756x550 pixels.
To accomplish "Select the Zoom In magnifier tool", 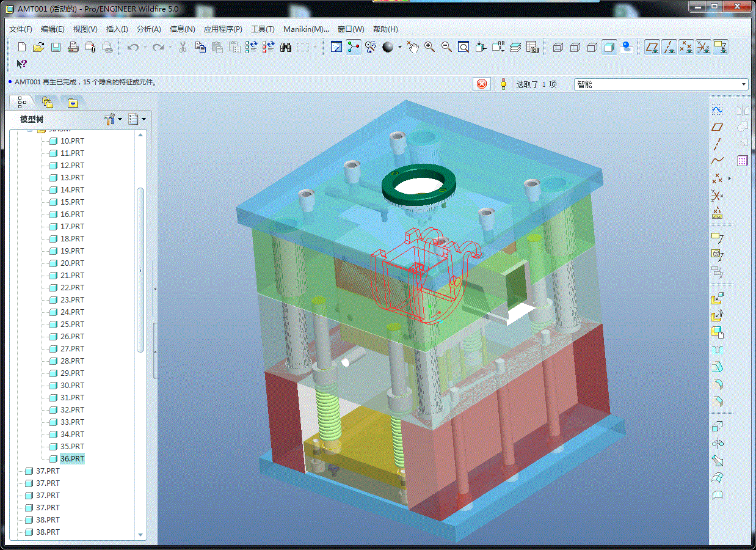I will click(x=429, y=47).
